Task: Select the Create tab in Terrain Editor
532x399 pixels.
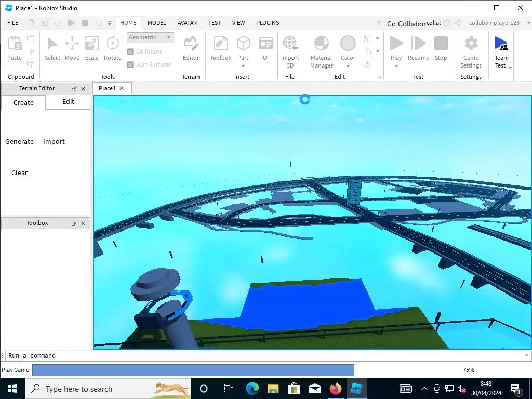Action: coord(23,102)
